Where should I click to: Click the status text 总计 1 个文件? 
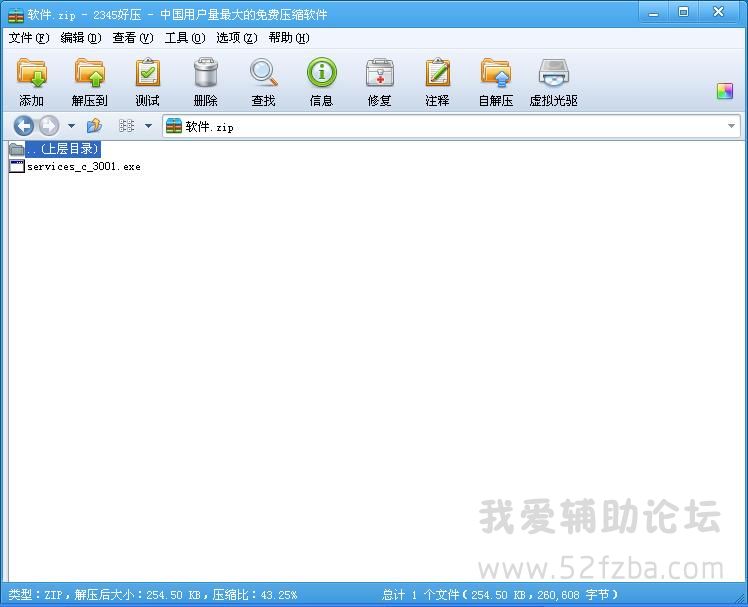[420, 595]
